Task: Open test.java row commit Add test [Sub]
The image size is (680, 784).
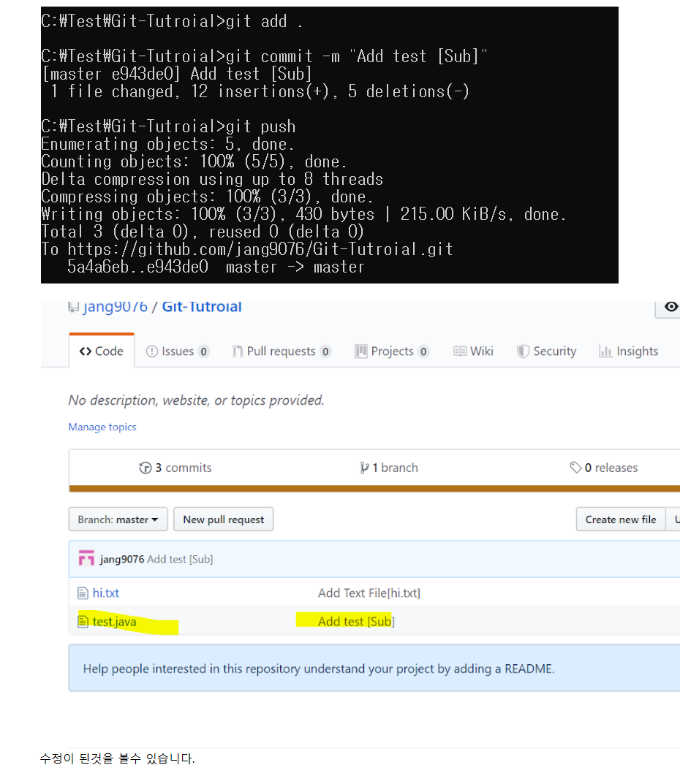Action: (x=356, y=622)
